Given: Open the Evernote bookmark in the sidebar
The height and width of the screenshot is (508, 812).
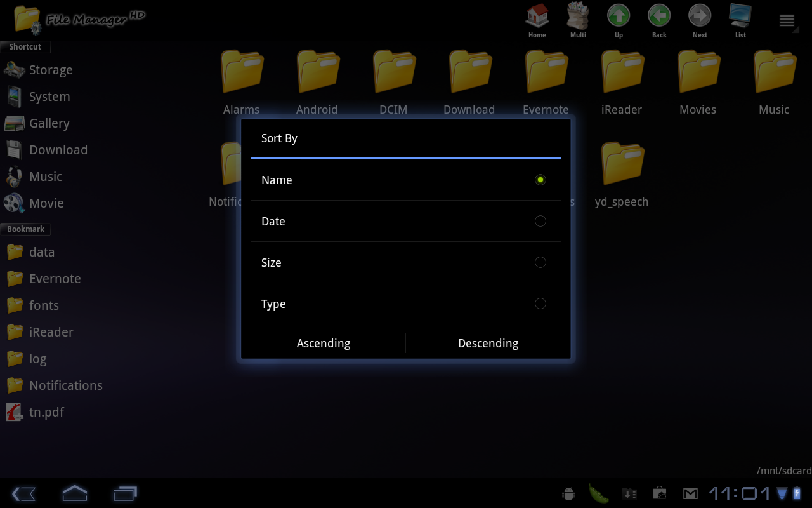Looking at the screenshot, I should coord(55,278).
